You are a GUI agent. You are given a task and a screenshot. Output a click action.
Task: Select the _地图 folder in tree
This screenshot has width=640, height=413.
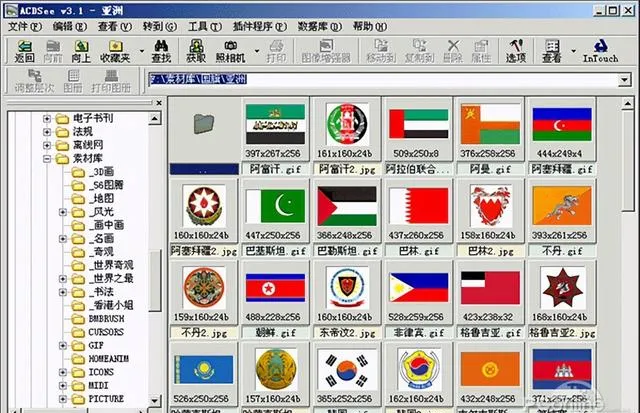101,198
